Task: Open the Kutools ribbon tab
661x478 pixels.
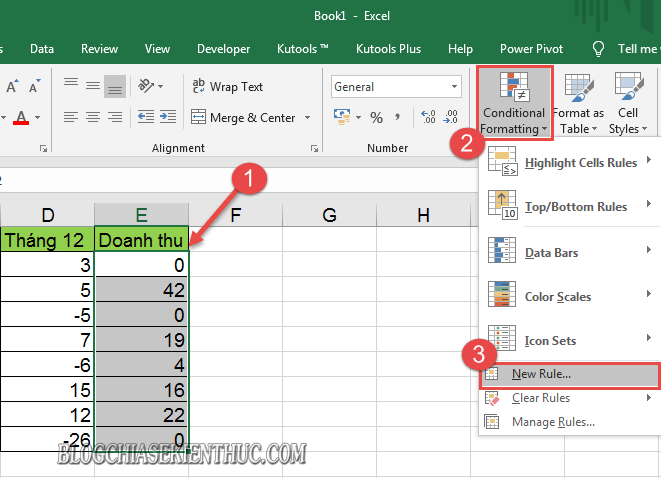Action: (x=302, y=49)
